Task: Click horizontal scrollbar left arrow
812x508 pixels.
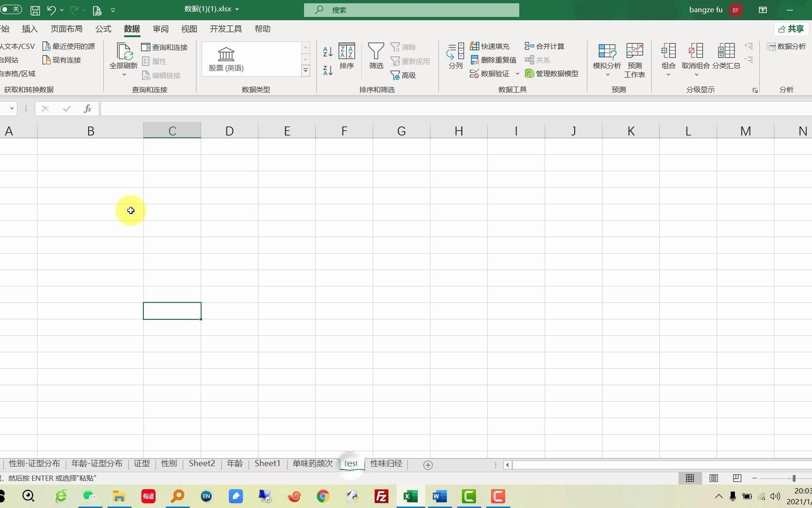Action: tap(507, 465)
